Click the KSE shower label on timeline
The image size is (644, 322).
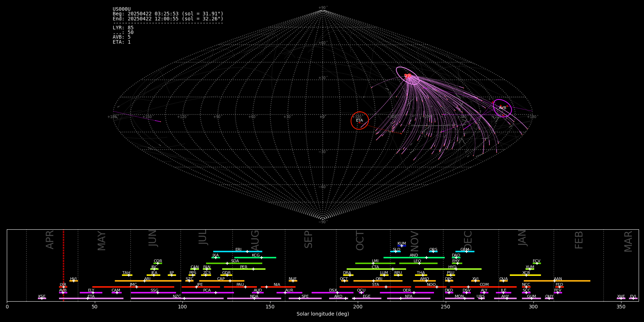(x=42, y=297)
